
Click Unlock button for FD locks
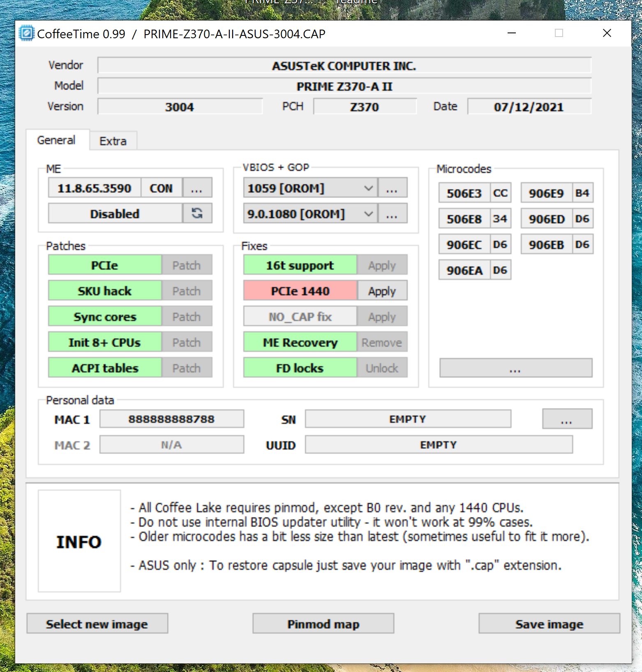point(382,368)
